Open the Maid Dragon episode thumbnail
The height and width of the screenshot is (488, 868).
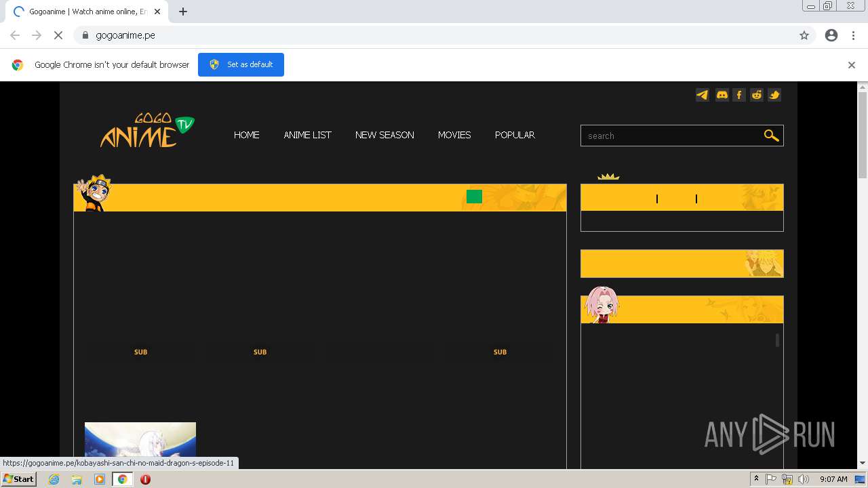[140, 444]
